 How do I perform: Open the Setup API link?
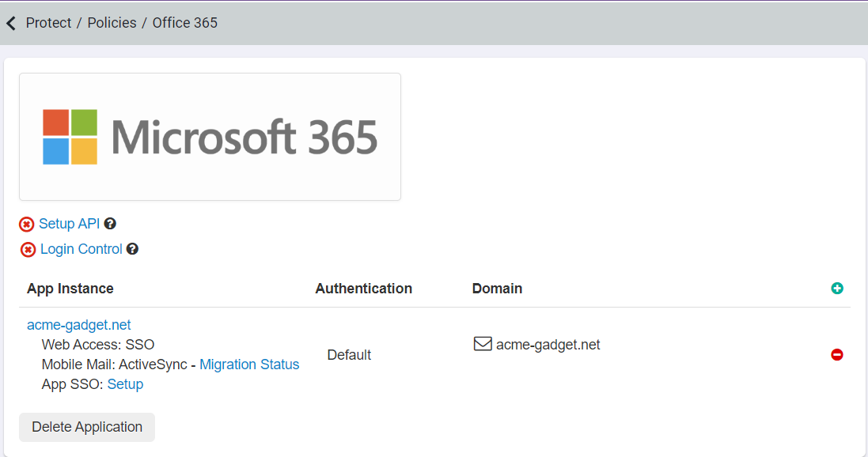tap(69, 224)
